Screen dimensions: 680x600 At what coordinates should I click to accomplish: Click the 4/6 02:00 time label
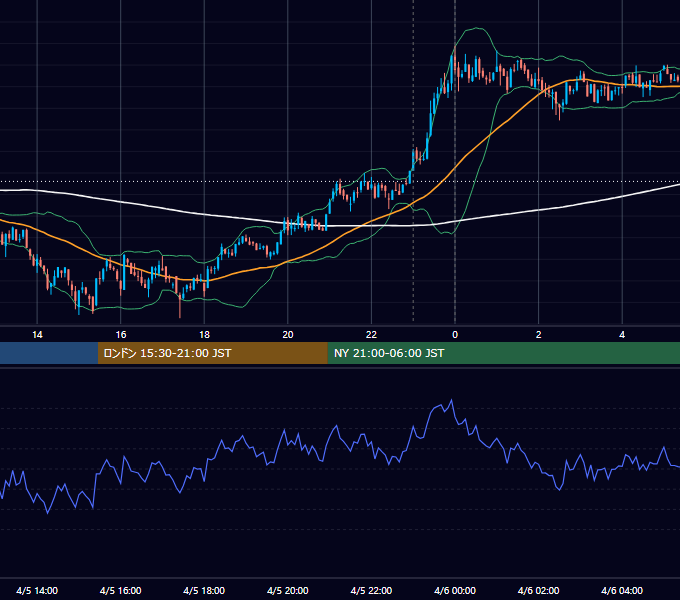pos(538,590)
